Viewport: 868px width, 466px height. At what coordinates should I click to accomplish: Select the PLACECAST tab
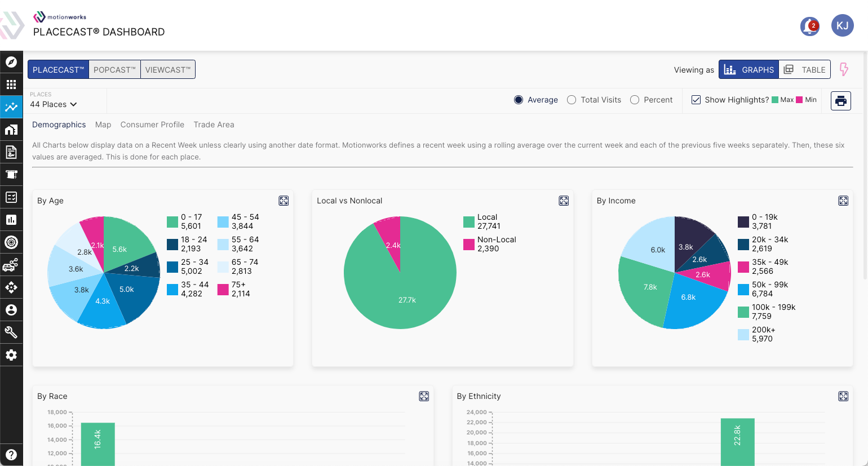(x=58, y=69)
